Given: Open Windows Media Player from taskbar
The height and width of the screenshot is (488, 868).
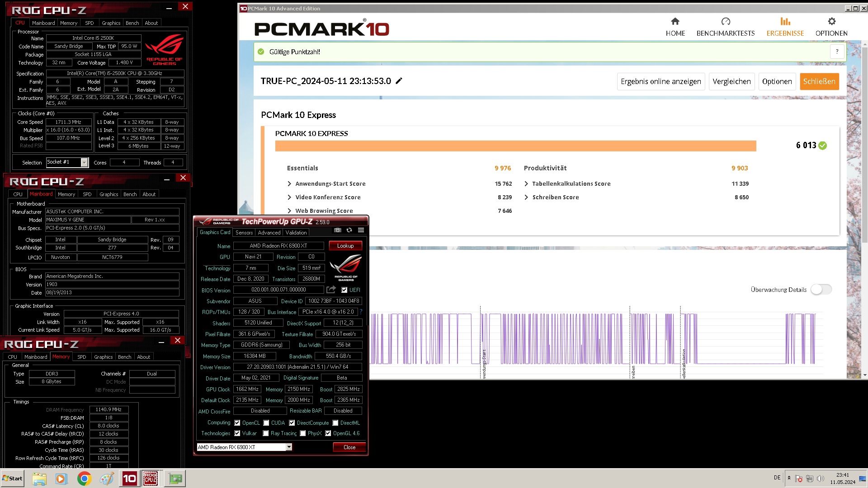Looking at the screenshot, I should tap(61, 479).
